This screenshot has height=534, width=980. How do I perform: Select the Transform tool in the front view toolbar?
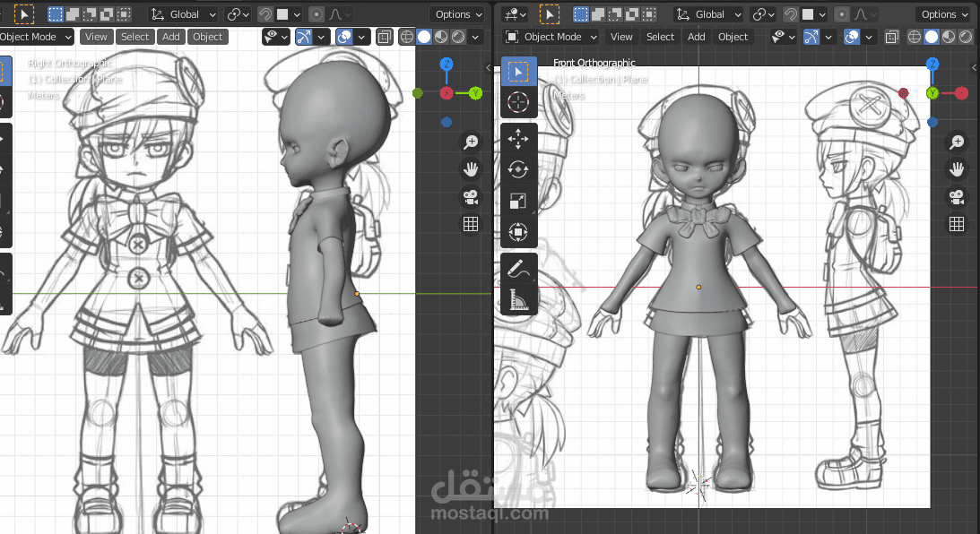click(x=518, y=232)
